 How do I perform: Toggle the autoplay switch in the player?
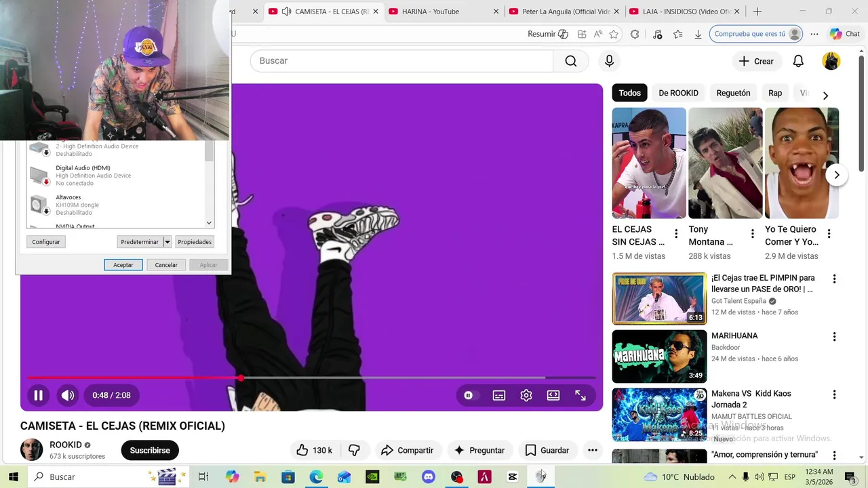[469, 395]
